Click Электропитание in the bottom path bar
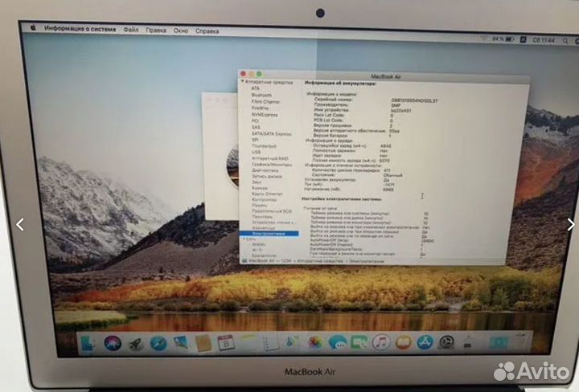 coord(366,261)
